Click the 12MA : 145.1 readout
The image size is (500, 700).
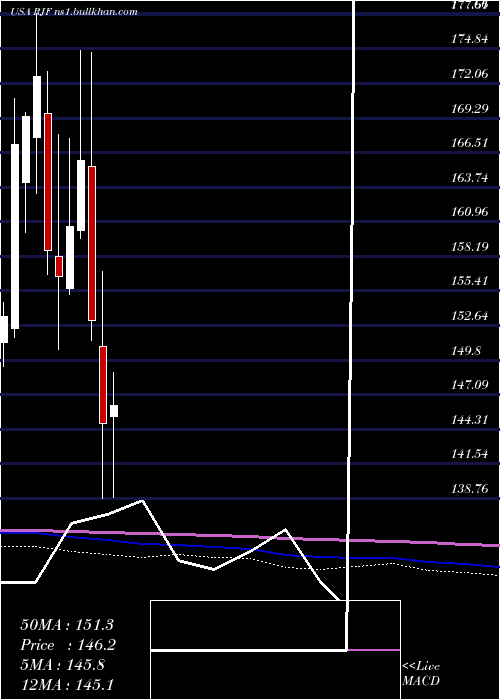[x=69, y=684]
